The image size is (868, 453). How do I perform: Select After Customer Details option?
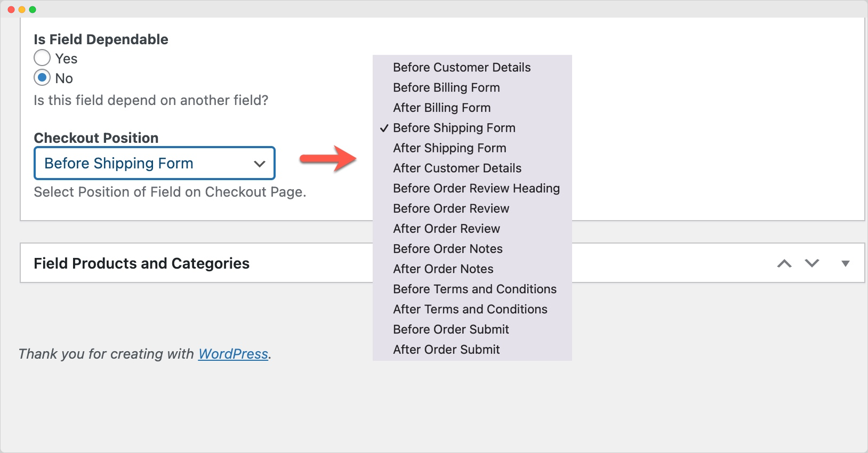[457, 168]
